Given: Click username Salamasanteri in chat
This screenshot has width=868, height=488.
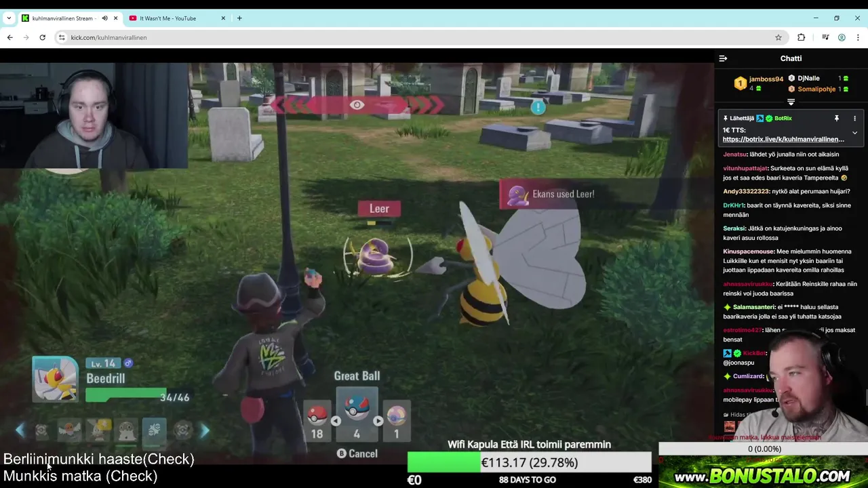Looking at the screenshot, I should [753, 307].
